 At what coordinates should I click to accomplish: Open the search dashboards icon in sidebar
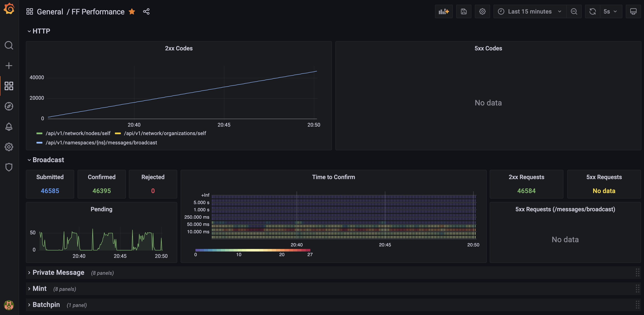(9, 46)
